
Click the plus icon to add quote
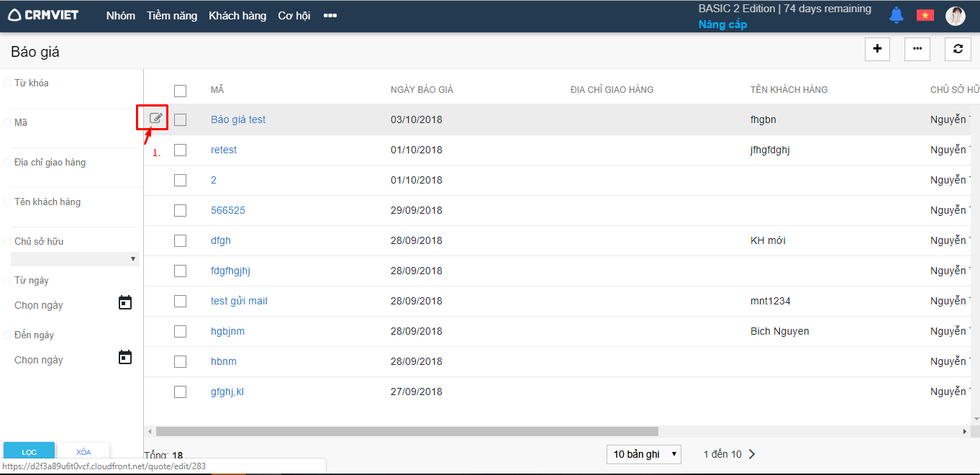click(877, 49)
